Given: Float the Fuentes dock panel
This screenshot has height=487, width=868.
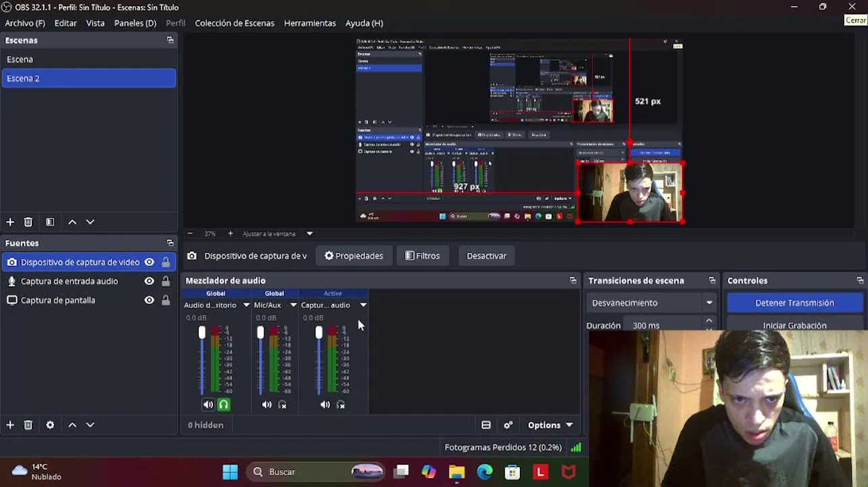Looking at the screenshot, I should point(170,243).
